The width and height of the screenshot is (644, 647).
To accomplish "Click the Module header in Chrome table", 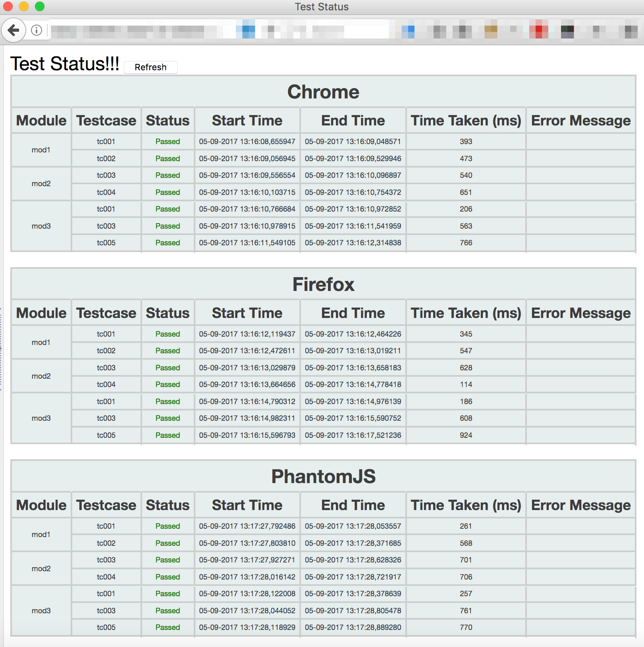I will point(41,120).
